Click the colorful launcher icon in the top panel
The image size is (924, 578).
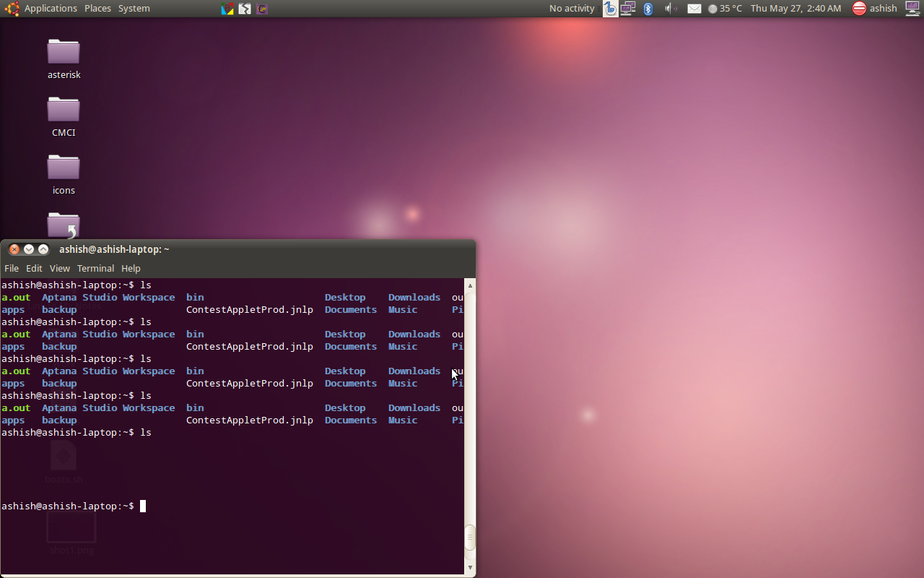tap(227, 9)
